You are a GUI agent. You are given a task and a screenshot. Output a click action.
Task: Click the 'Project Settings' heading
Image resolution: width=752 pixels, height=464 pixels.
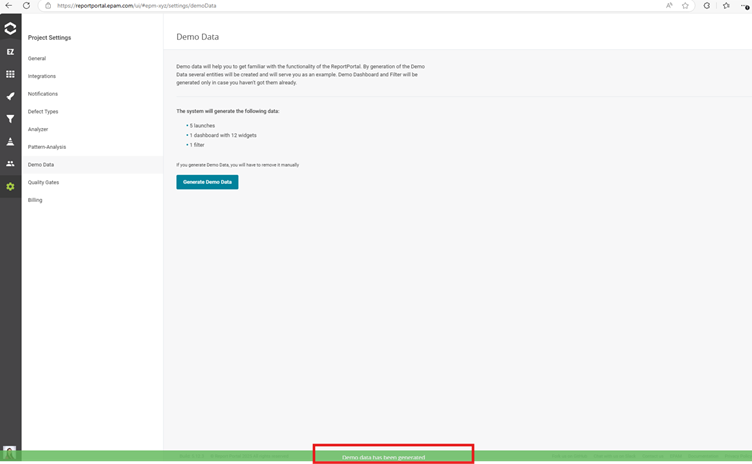click(x=49, y=37)
